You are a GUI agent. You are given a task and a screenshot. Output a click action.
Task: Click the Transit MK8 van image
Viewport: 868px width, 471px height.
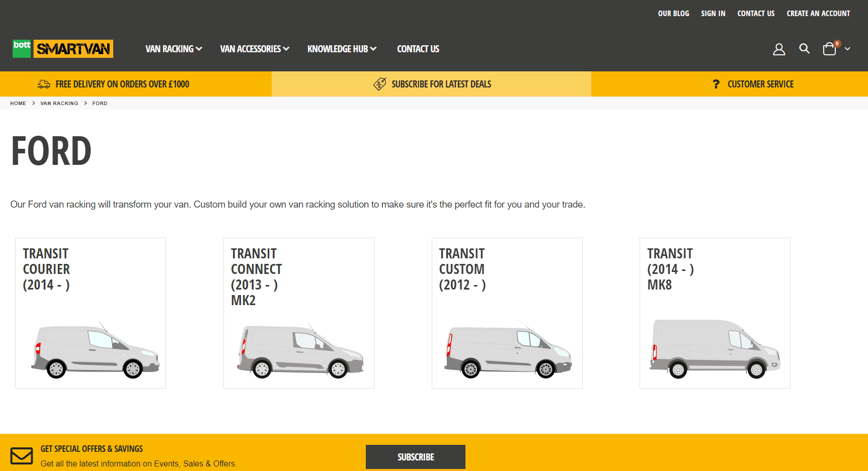point(715,349)
